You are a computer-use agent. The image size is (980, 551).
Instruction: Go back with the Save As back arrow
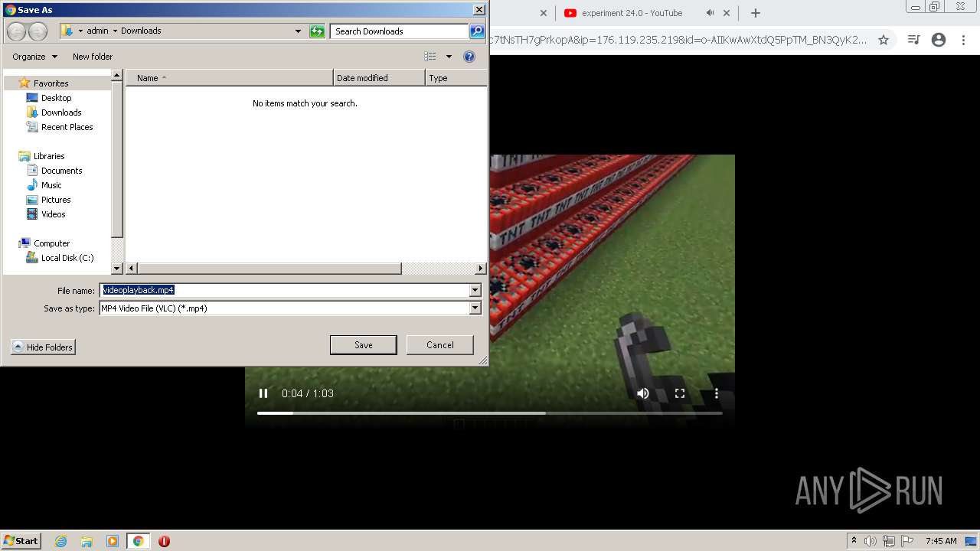tap(17, 31)
